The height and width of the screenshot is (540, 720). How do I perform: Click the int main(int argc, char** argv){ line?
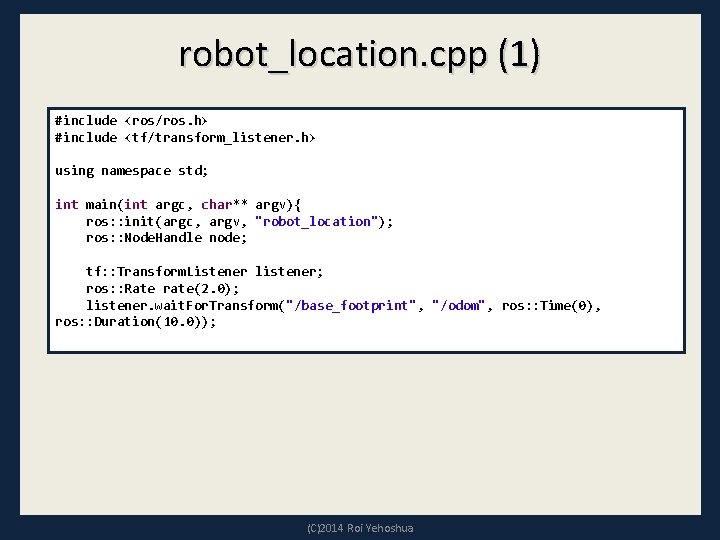point(178,204)
